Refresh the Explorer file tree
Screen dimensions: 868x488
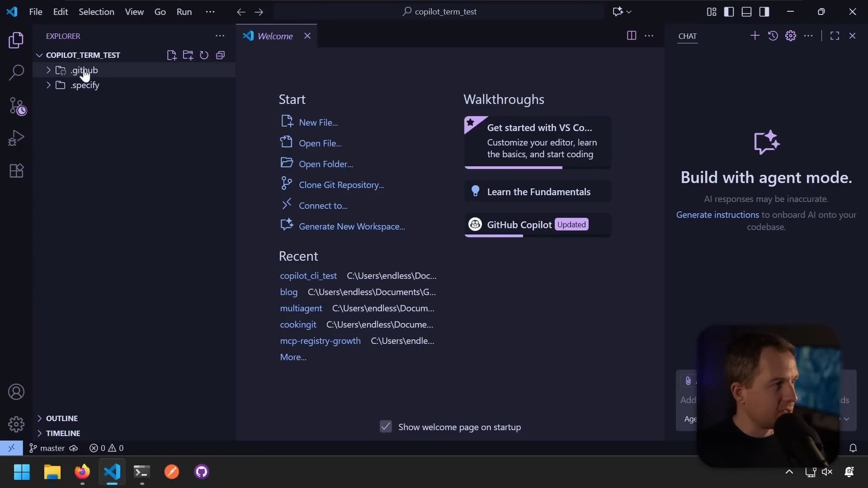click(204, 55)
